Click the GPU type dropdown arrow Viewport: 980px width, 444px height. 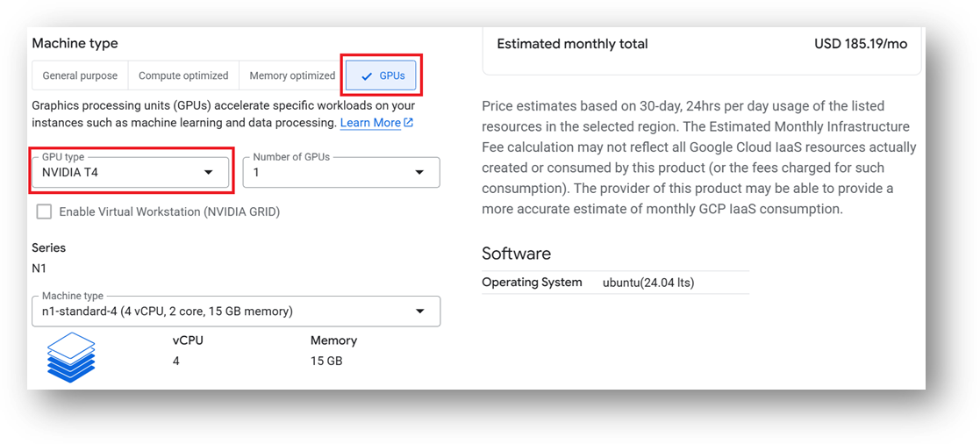point(208,173)
